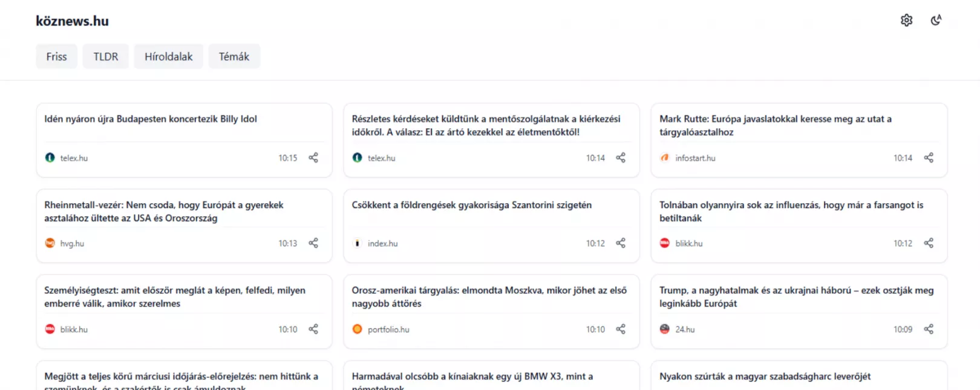Click blikk.hu favicon on Tolna influenza card

[665, 243]
